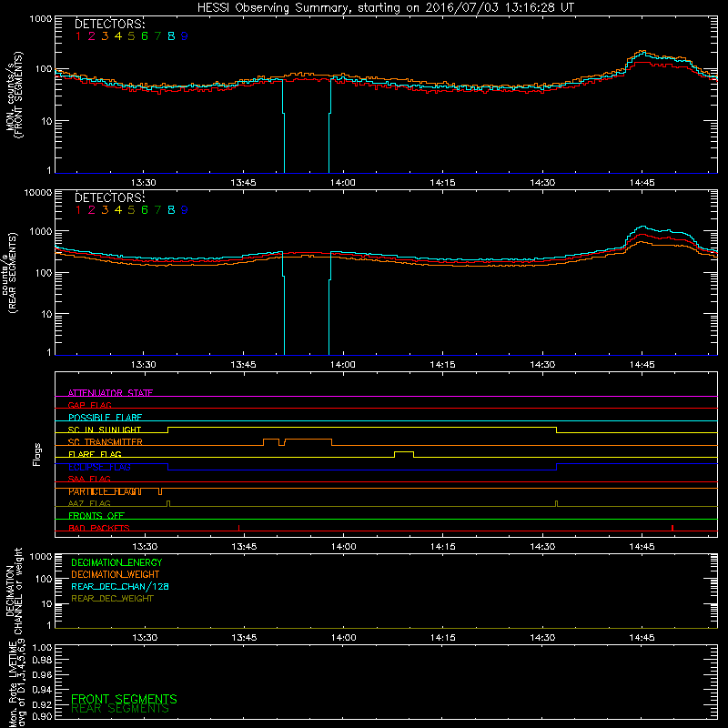Click the FLARE_FLAG label
Viewport: 728px width, 728px height.
(x=95, y=454)
